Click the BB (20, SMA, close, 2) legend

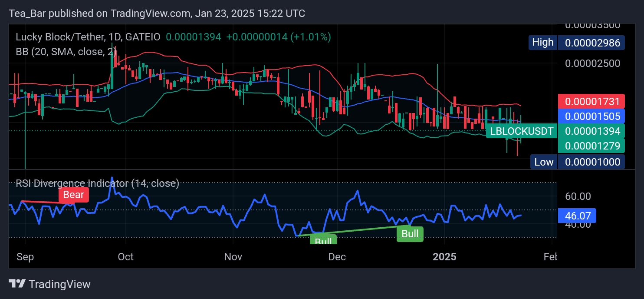(66, 52)
